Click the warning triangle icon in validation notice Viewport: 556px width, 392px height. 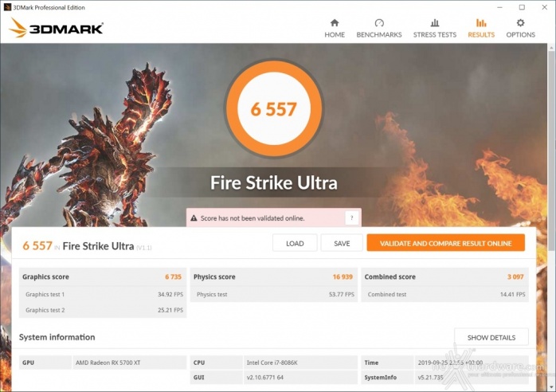click(194, 218)
